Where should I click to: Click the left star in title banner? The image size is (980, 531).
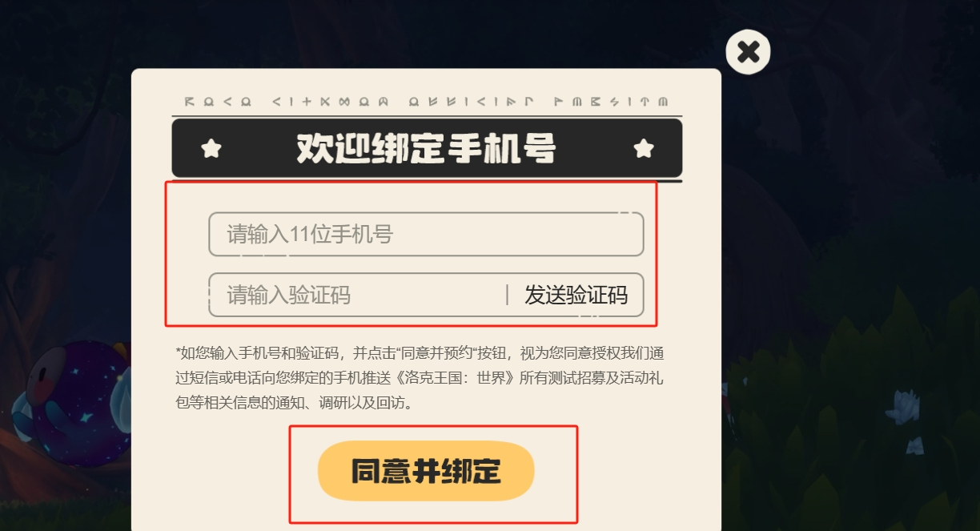point(211,148)
